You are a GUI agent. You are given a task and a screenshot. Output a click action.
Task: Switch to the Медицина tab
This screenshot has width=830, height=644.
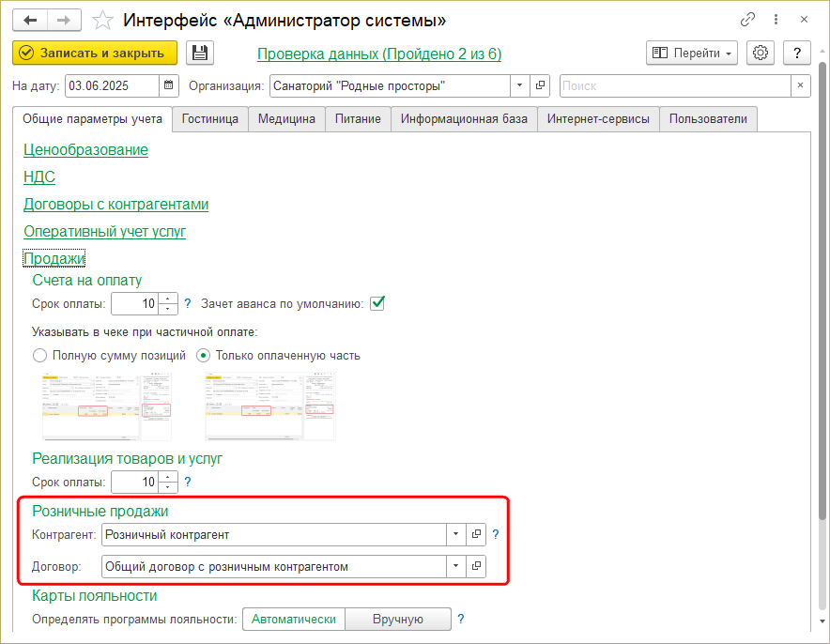(286, 119)
